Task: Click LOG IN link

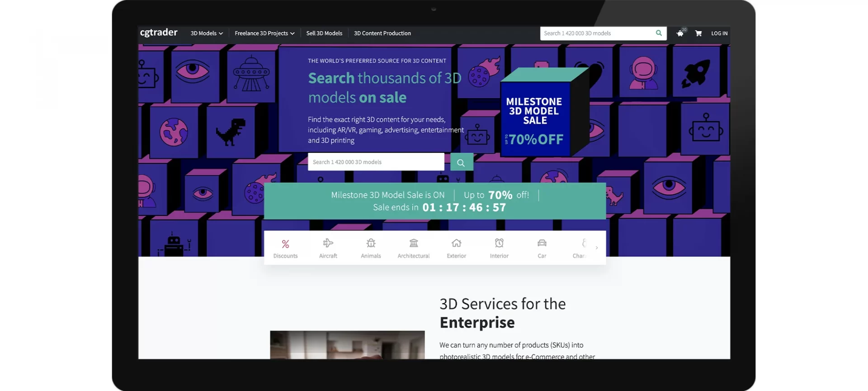Action: click(719, 33)
